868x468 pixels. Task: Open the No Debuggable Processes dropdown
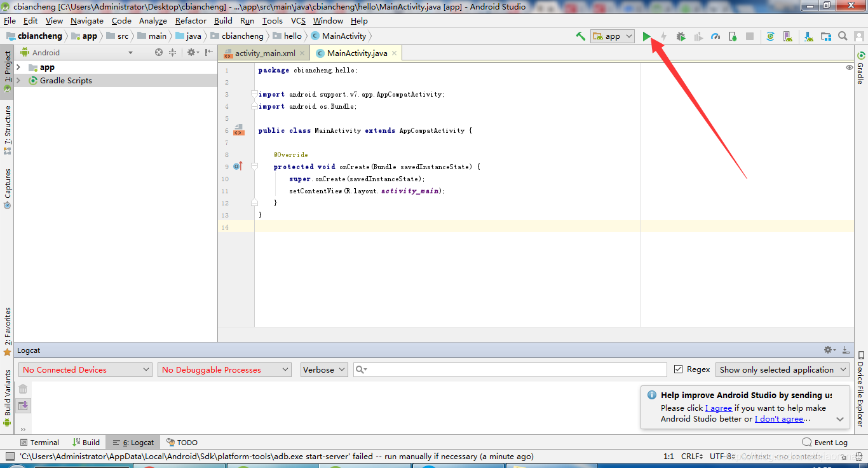pos(224,369)
